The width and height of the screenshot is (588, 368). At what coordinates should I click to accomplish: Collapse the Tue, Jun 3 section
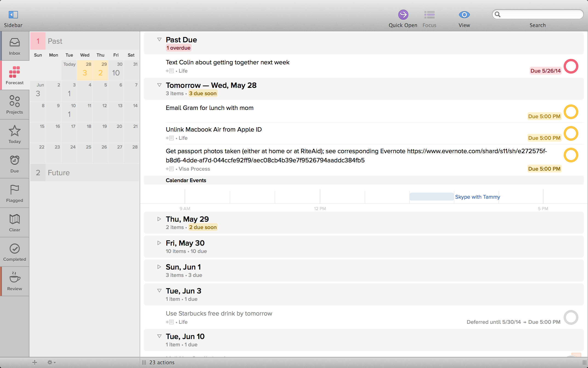pyautogui.click(x=159, y=290)
